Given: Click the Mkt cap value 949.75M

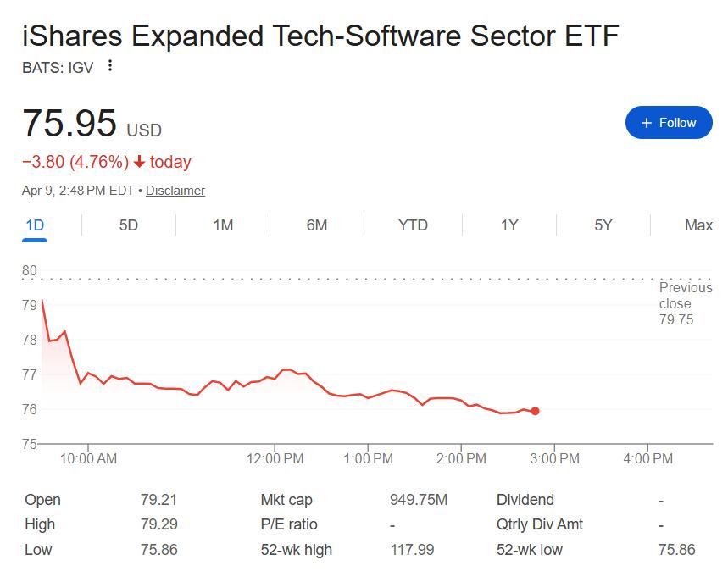Looking at the screenshot, I should (x=418, y=500).
